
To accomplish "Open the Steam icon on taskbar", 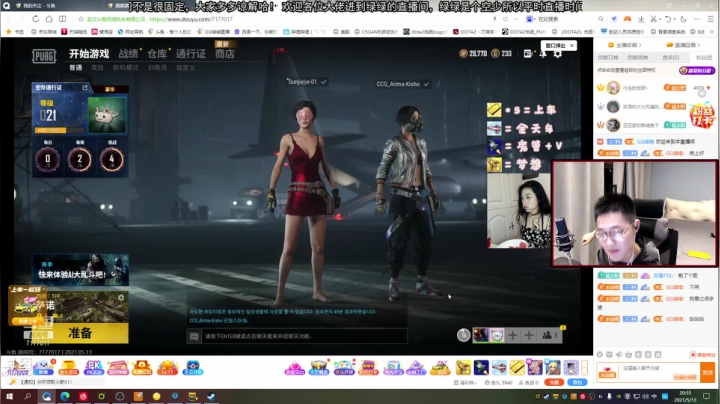I will 211,396.
